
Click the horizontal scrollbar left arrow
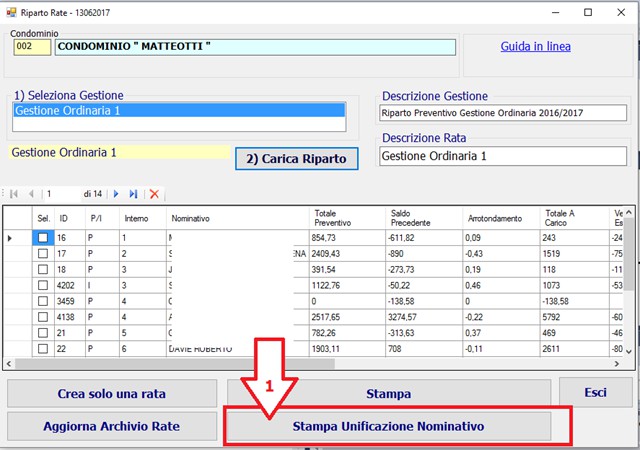pyautogui.click(x=9, y=363)
